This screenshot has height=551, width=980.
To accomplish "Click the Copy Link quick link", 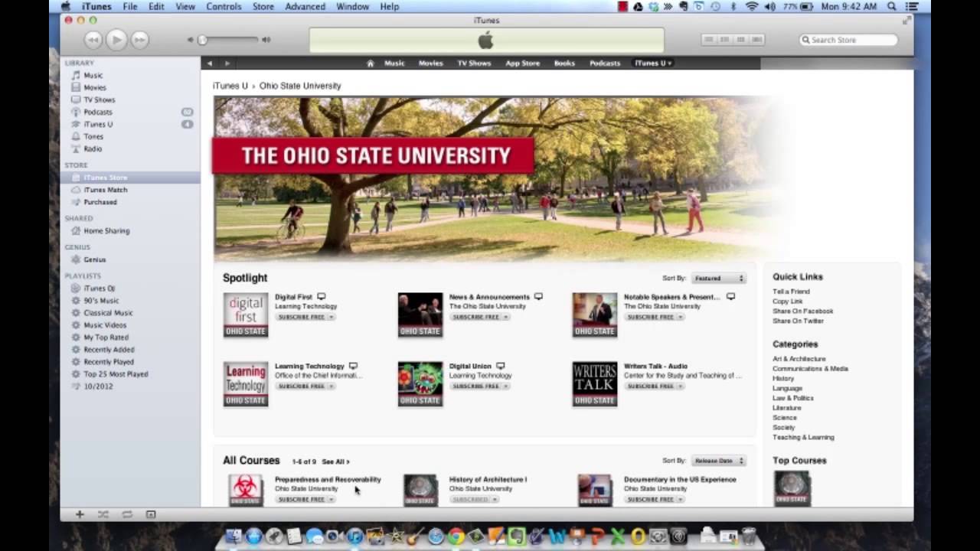I will [788, 302].
